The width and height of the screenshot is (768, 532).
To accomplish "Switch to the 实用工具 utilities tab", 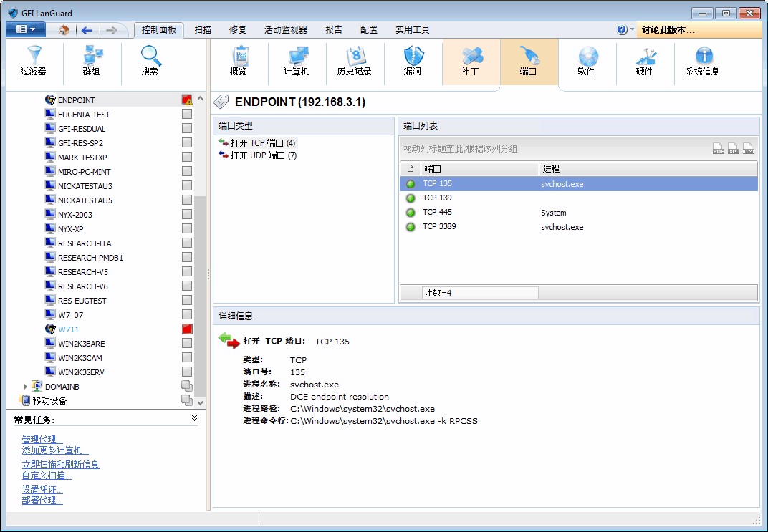I will [413, 30].
